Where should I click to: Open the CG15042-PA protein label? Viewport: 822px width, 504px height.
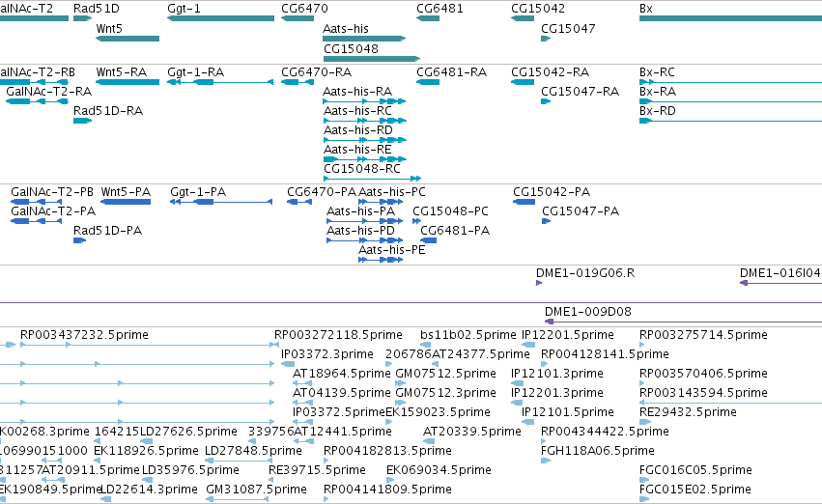pyautogui.click(x=552, y=192)
